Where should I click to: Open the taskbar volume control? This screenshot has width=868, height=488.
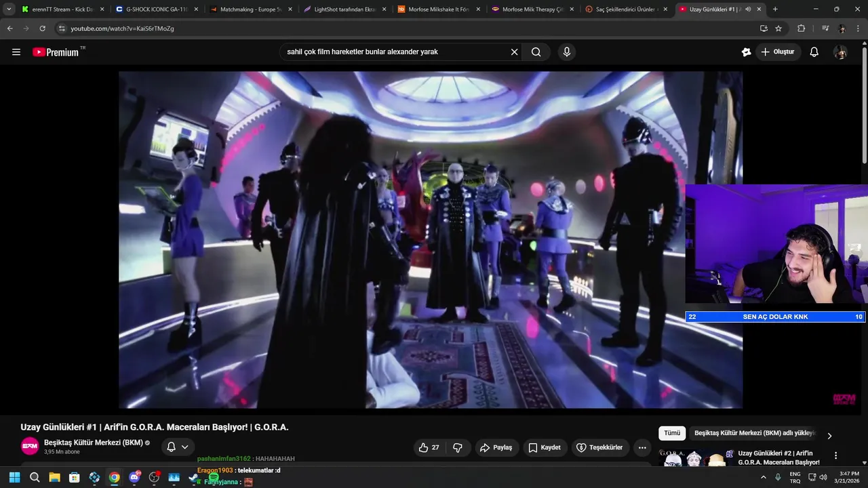823,477
